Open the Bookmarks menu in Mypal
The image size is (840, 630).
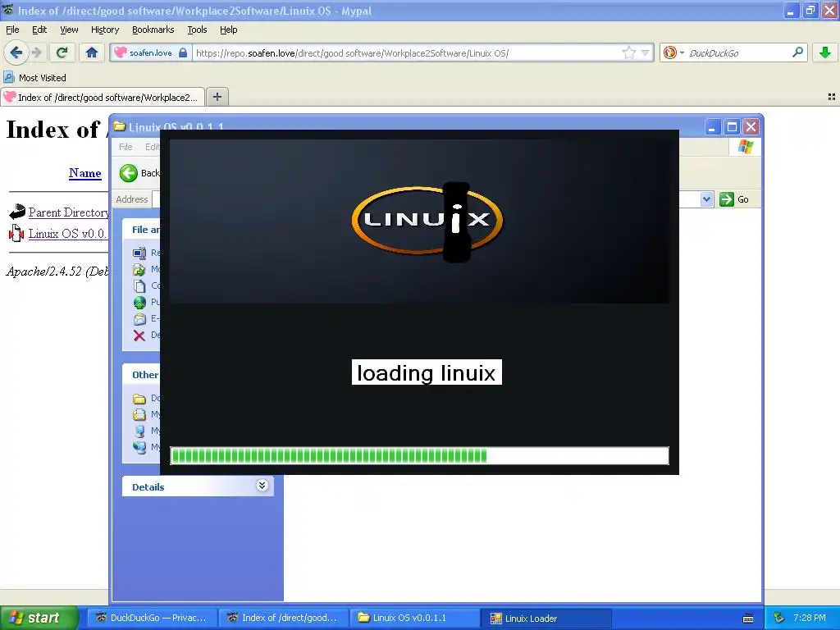pos(153,30)
